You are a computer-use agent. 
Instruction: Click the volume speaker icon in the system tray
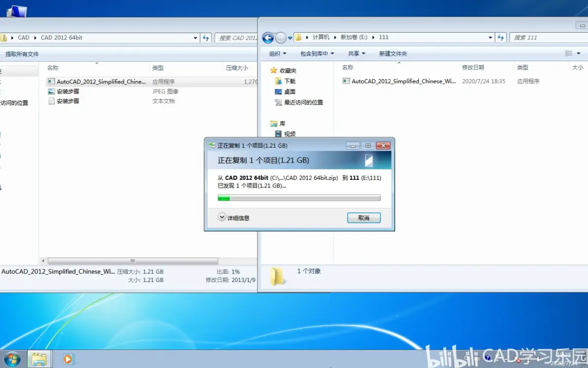539,360
